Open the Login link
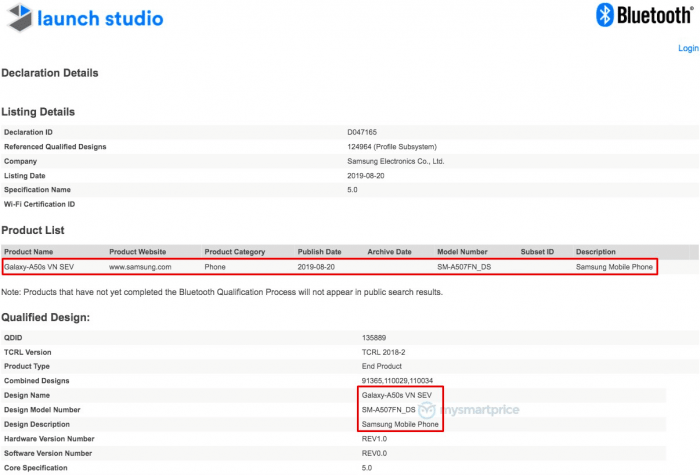 tap(688, 48)
